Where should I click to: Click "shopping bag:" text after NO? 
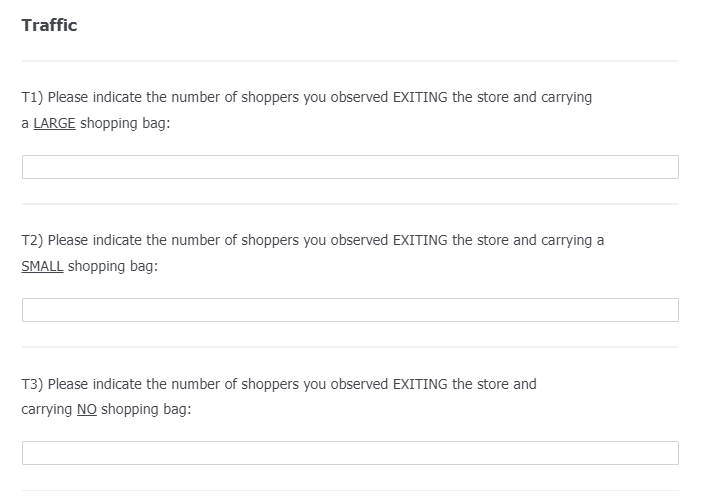point(146,409)
